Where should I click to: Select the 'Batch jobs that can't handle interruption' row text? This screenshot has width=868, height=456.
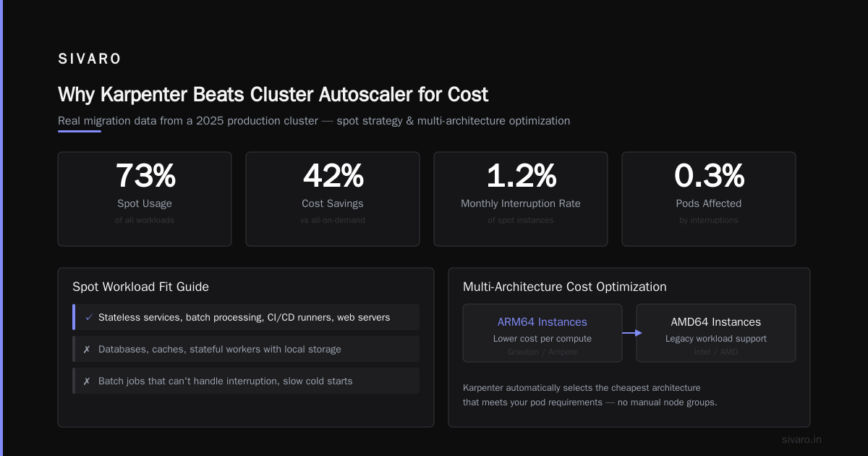point(226,381)
